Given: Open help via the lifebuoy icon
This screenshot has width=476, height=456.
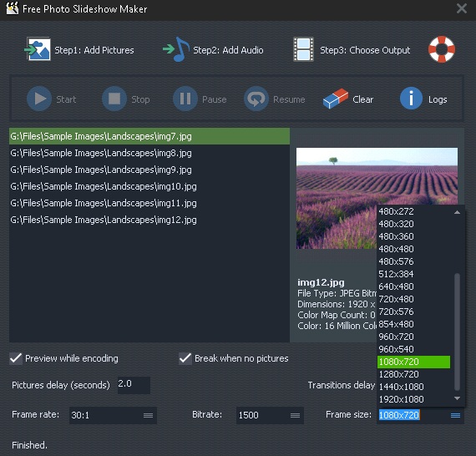Looking at the screenshot, I should [x=442, y=49].
